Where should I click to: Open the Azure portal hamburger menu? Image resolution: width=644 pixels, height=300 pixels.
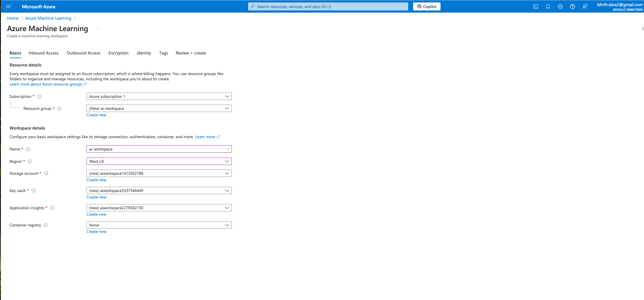8,6
